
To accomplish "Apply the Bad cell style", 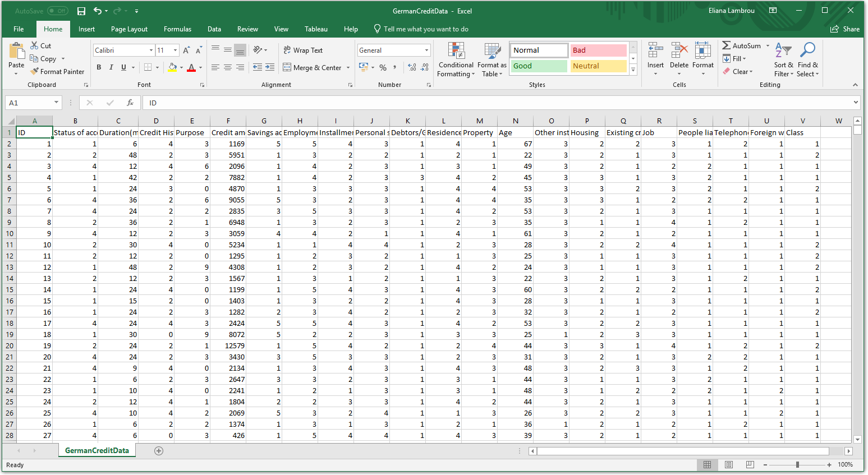I will [598, 50].
